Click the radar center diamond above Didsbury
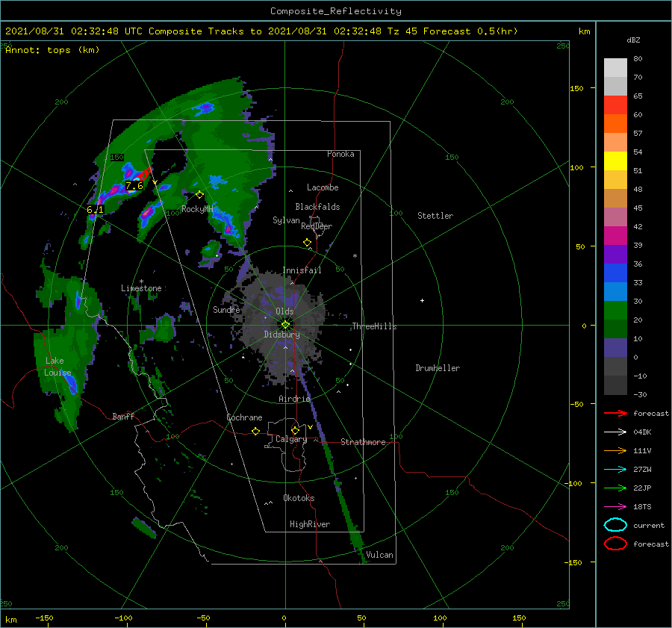 (x=285, y=325)
